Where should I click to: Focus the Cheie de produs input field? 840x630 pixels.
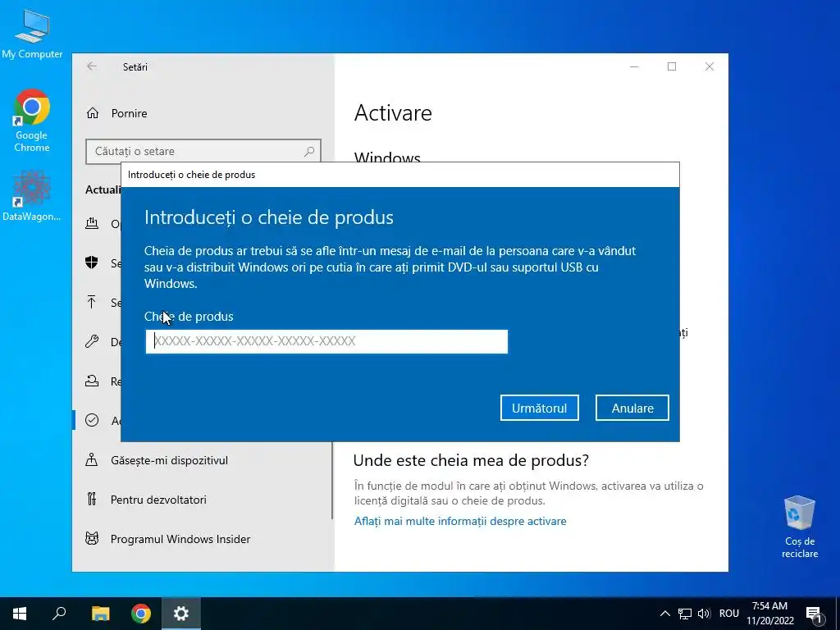[326, 341]
